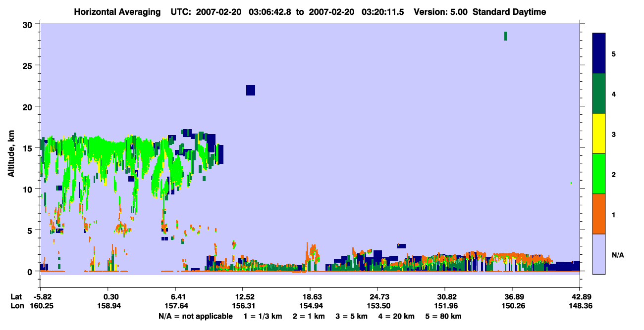Click the 'N/A = not applicable' key text
This screenshot has width=644, height=330.
(x=196, y=316)
